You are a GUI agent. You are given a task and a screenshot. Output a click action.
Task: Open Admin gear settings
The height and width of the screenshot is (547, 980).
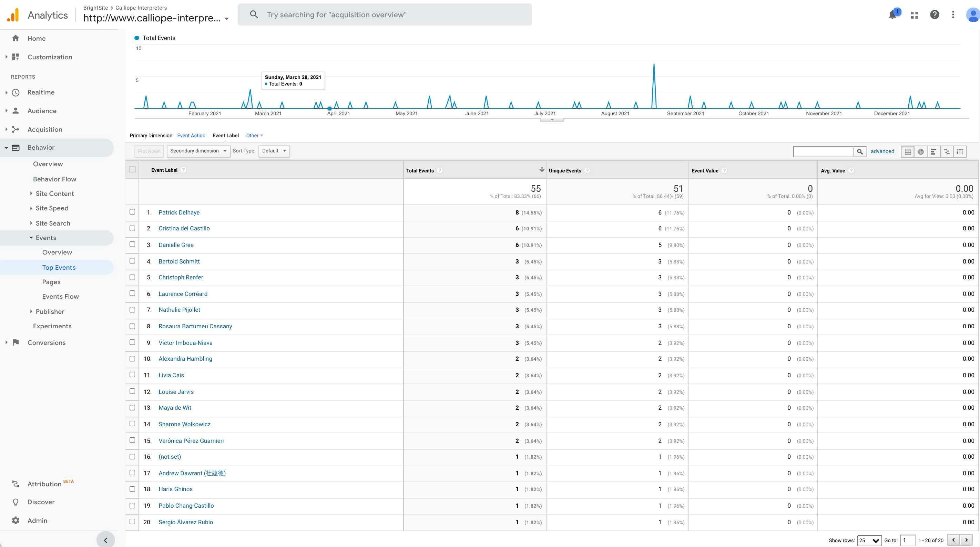(37, 520)
